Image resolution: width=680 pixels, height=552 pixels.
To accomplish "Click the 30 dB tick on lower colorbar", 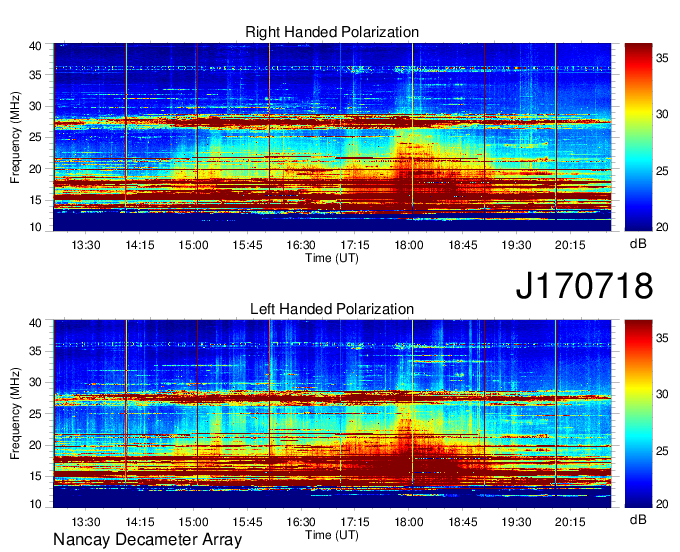I will tap(662, 394).
